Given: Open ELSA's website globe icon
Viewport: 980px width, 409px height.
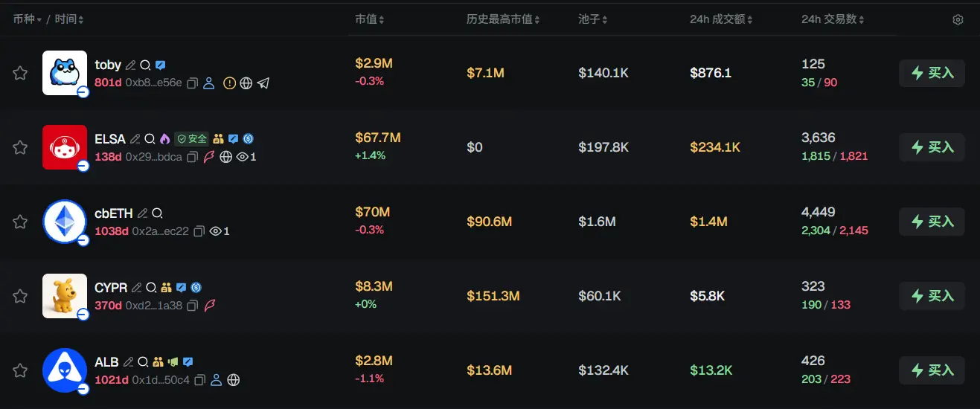Looking at the screenshot, I should point(226,157).
